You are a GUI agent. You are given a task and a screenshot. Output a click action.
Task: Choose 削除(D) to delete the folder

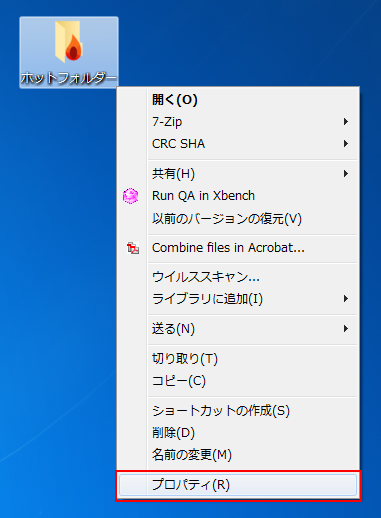click(x=238, y=433)
